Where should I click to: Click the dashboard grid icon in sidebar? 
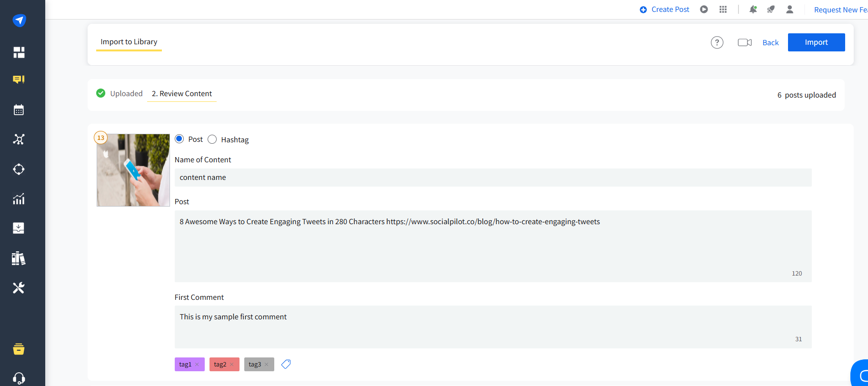tap(19, 52)
